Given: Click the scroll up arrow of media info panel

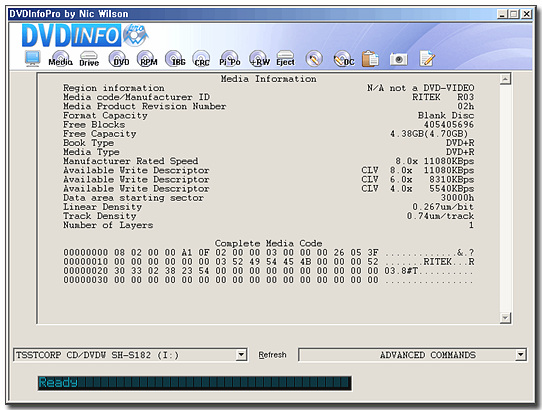Looking at the screenshot, I should 505,79.
